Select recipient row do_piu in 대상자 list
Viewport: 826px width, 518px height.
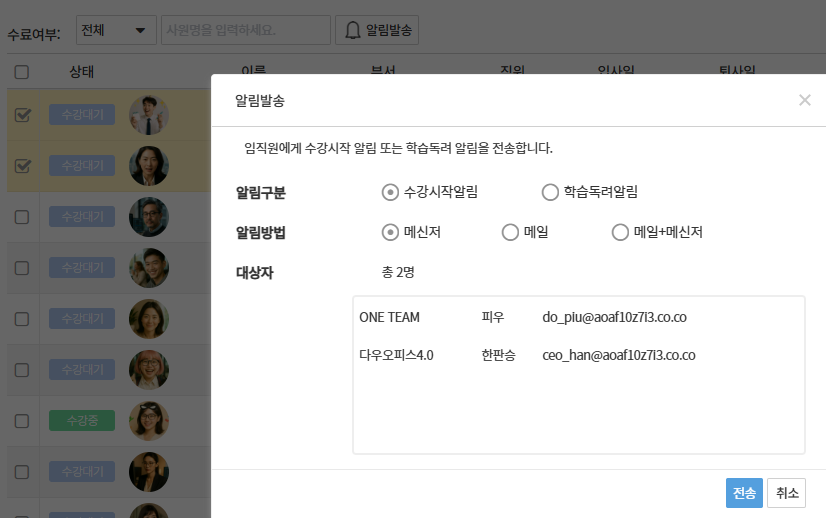578,317
